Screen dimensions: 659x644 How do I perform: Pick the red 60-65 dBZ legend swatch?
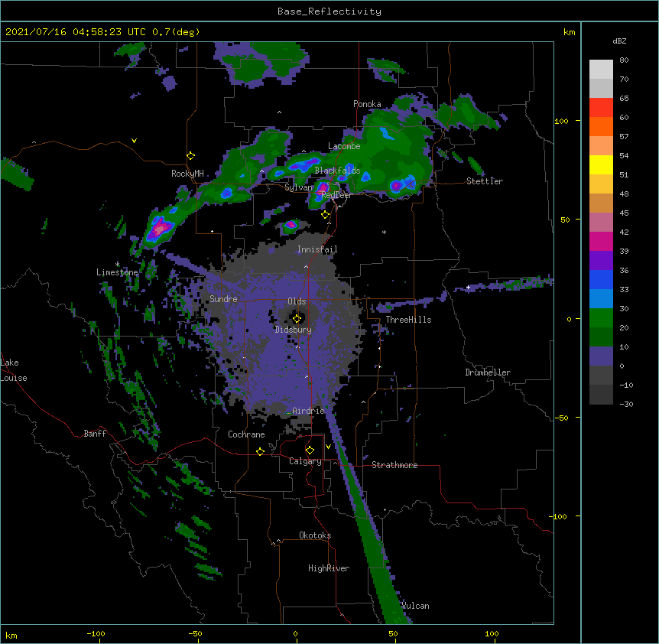601,108
